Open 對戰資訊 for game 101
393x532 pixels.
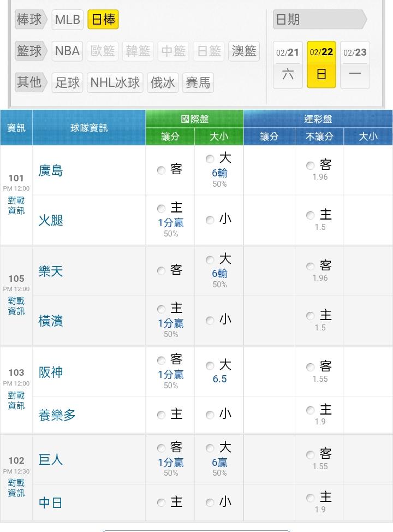coord(16,206)
